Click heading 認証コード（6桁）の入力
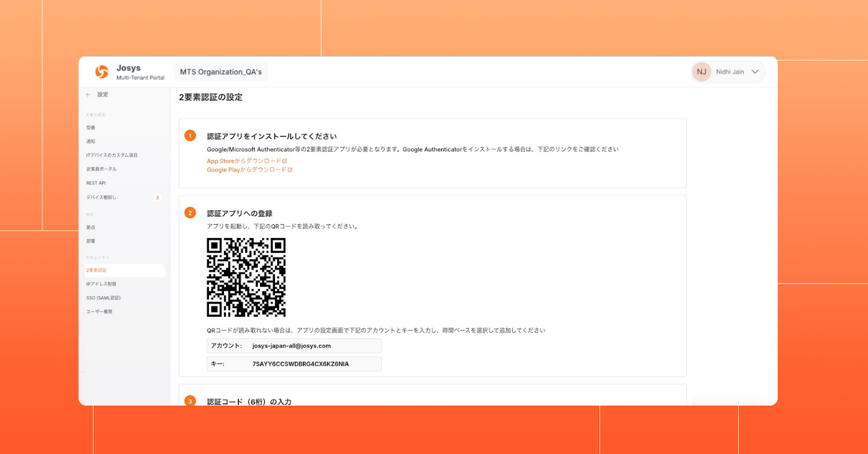This screenshot has height=454, width=868. point(250,402)
